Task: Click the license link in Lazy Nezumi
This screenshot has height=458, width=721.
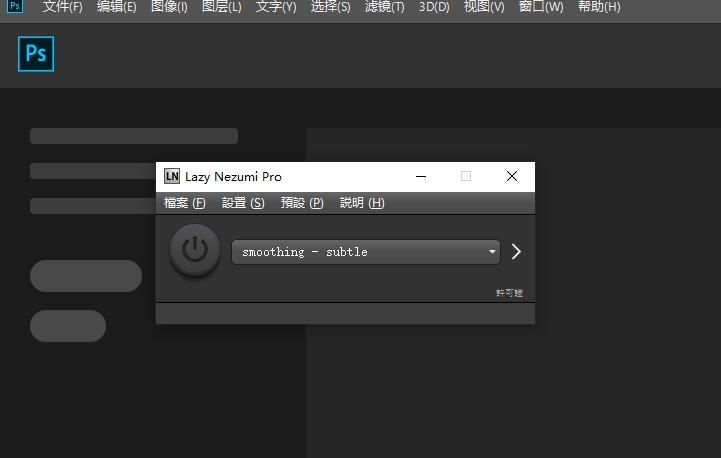Action: tap(509, 293)
